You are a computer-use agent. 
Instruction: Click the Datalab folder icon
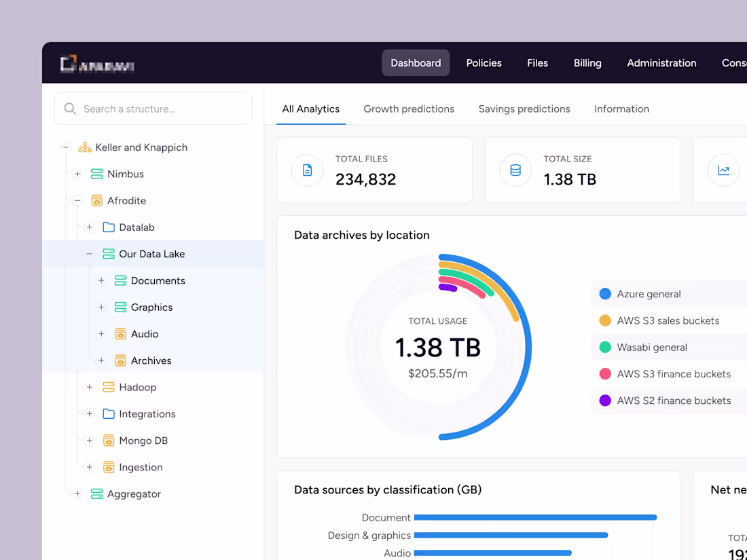point(109,227)
